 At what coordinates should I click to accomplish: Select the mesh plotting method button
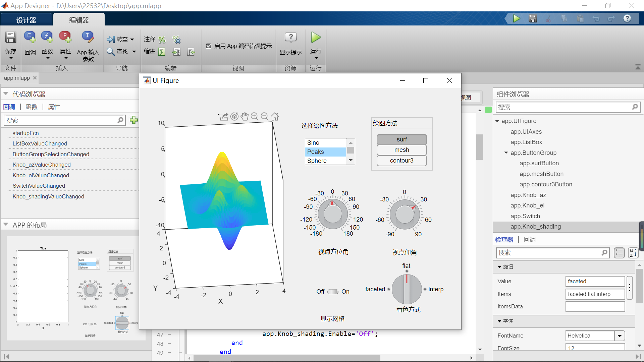401,150
